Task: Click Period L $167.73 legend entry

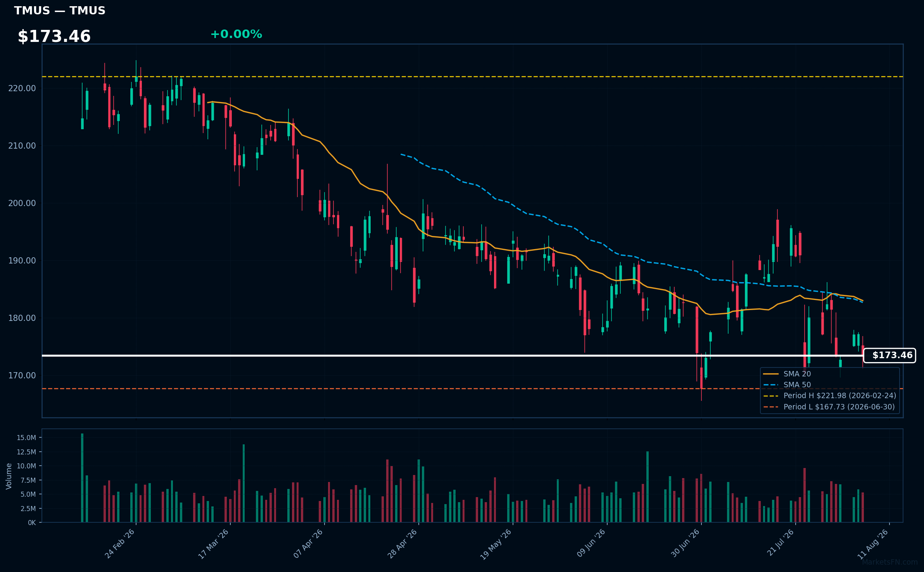Action: pyautogui.click(x=829, y=407)
